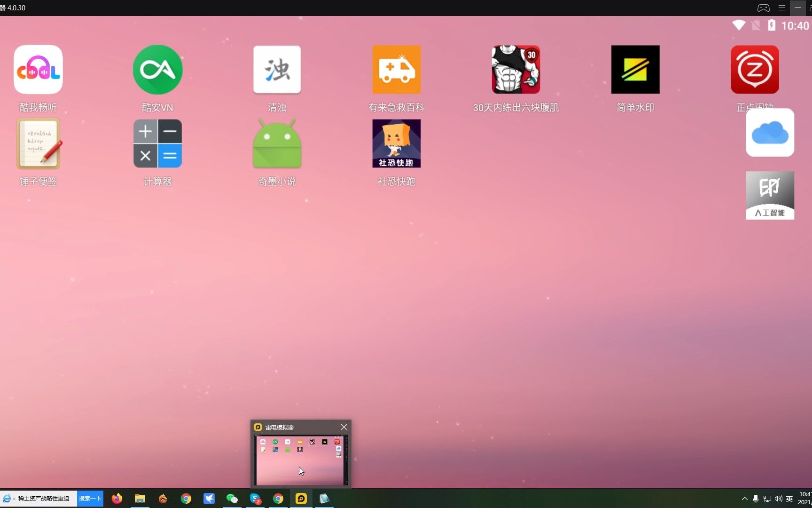812x508 pixels.
Task: Open the 酷我畅听 app
Action: (x=38, y=70)
